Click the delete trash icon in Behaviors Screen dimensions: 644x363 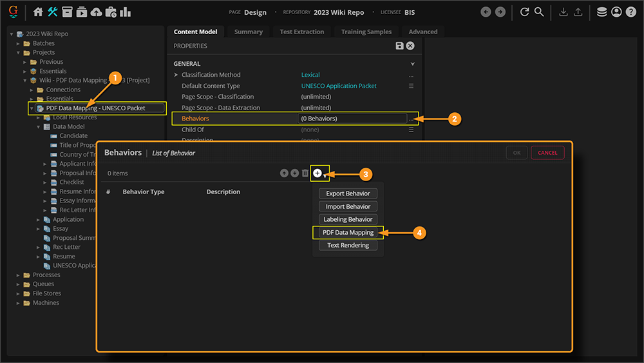(305, 173)
